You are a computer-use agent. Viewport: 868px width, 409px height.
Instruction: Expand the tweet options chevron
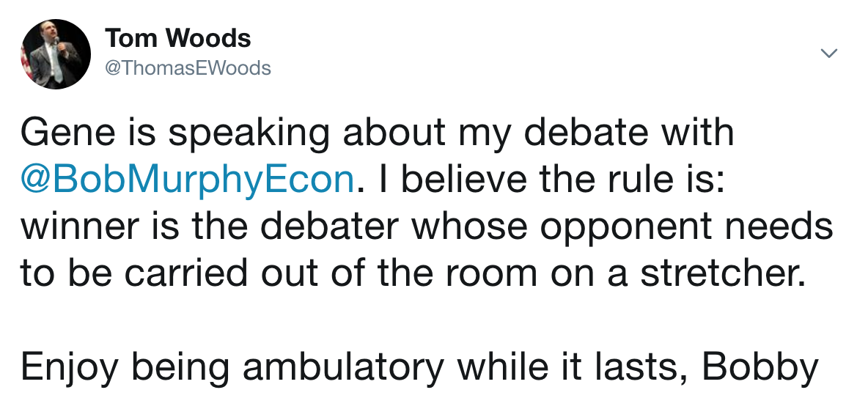tap(828, 54)
